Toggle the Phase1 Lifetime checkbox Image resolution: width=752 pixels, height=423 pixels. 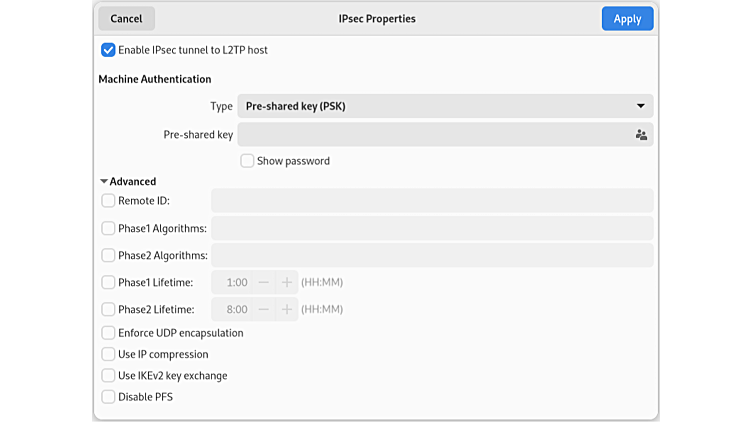click(x=108, y=283)
